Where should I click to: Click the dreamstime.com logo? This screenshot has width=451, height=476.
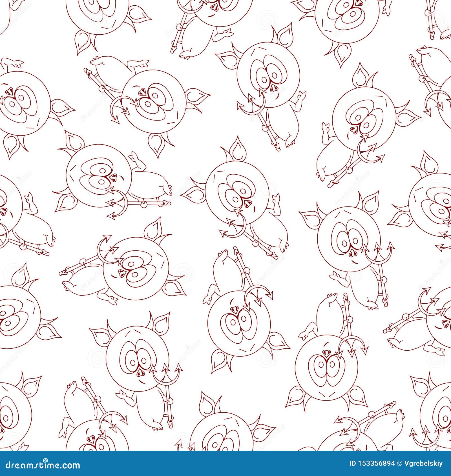pos(42,466)
